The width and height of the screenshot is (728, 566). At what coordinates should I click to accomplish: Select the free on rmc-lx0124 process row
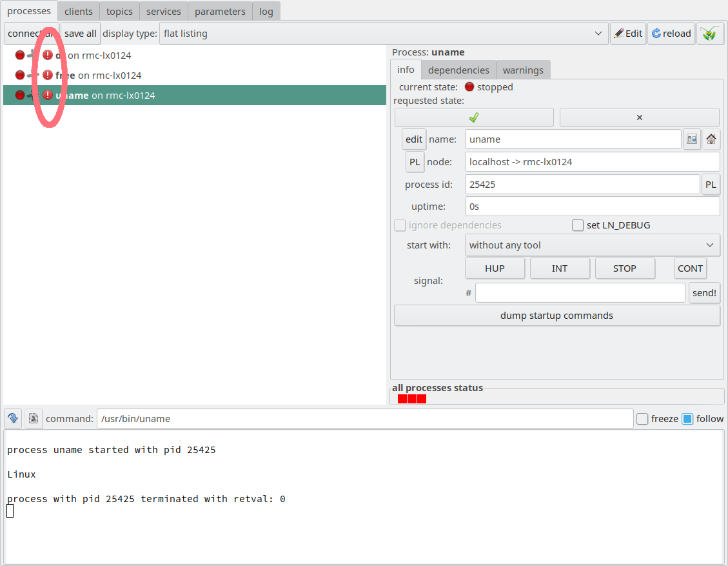195,76
